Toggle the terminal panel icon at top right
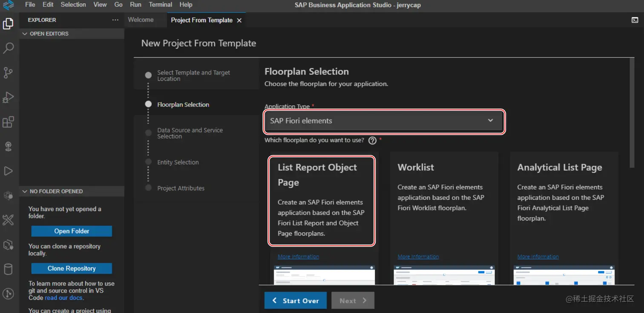 pyautogui.click(x=635, y=20)
